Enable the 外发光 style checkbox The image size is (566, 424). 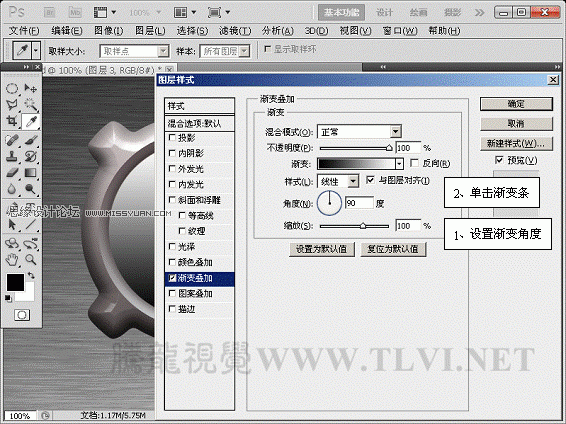pyautogui.click(x=172, y=169)
